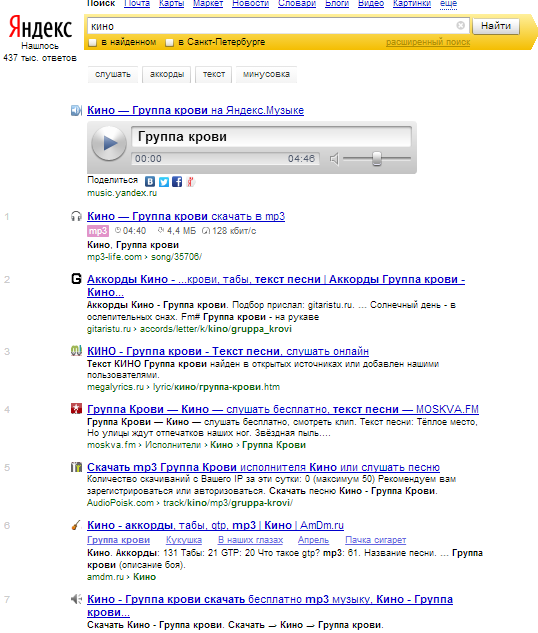Click the track progress bar at 00:00
Screen dimensions: 538x633
point(225,159)
